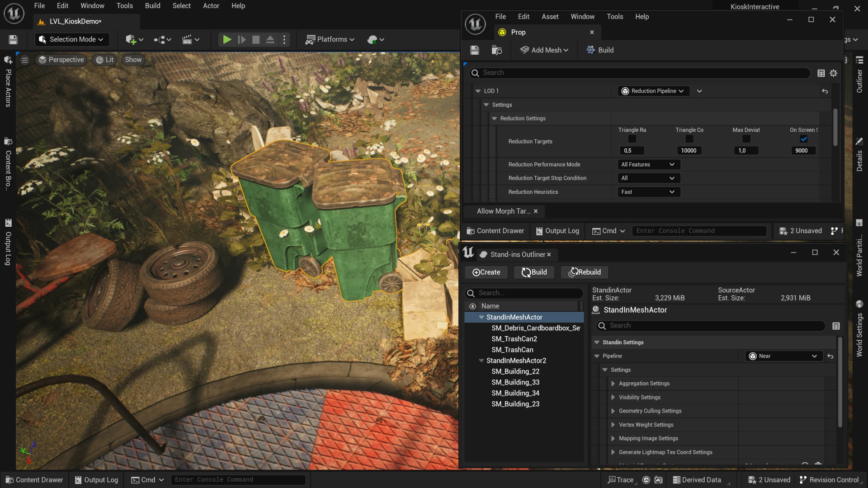The width and height of the screenshot is (868, 488).
Task: Toggle Lit view mode in viewport
Action: (x=105, y=60)
